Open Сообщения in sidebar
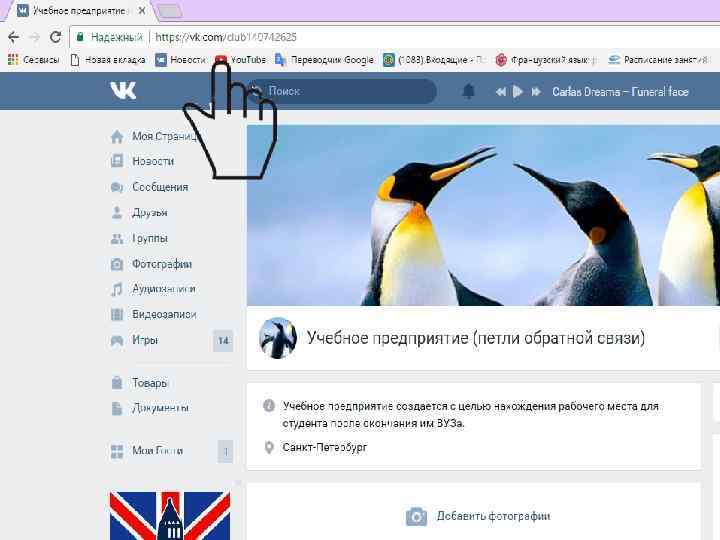The image size is (720, 540). tap(160, 187)
